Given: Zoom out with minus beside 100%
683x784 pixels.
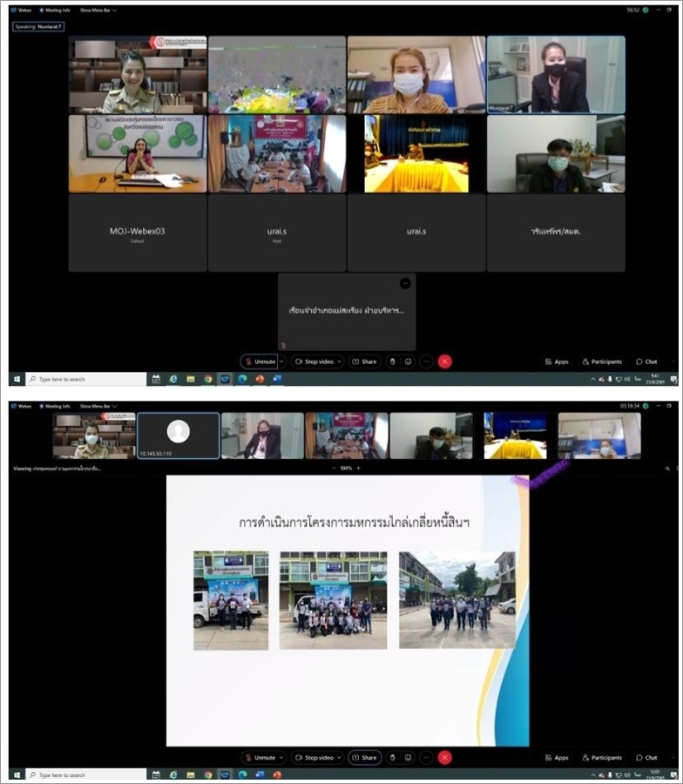Looking at the screenshot, I should coord(334,468).
